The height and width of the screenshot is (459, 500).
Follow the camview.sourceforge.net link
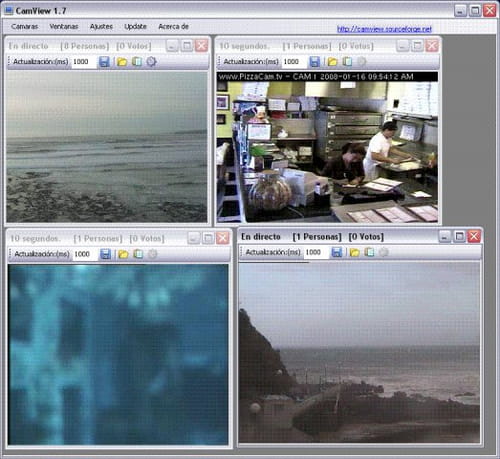click(384, 29)
